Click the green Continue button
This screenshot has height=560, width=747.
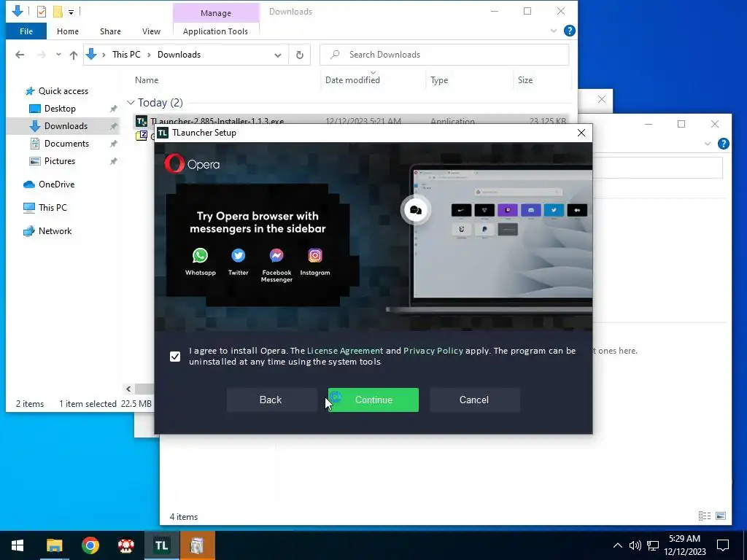click(373, 400)
